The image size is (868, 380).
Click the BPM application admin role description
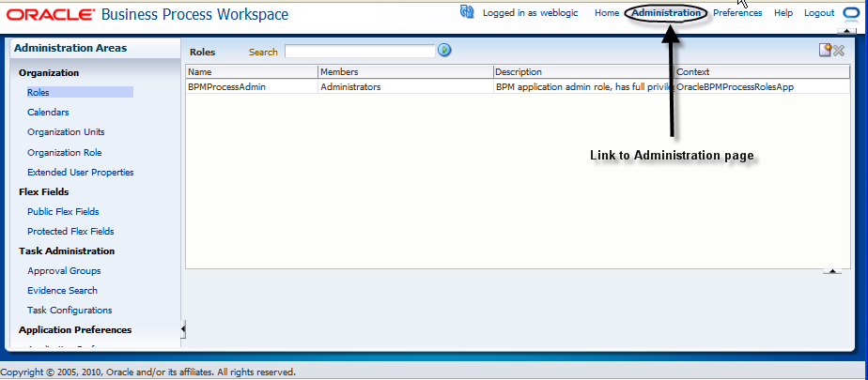tap(583, 87)
